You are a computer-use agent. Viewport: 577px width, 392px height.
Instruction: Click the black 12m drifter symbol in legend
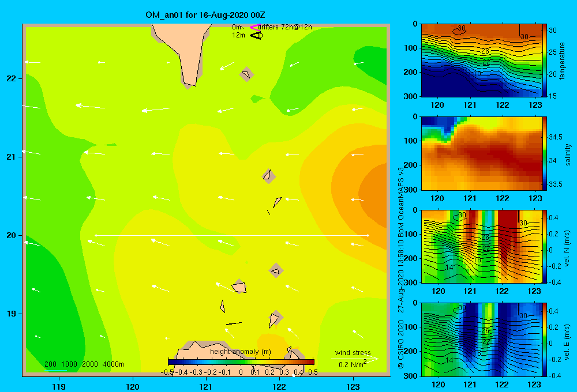pos(256,35)
